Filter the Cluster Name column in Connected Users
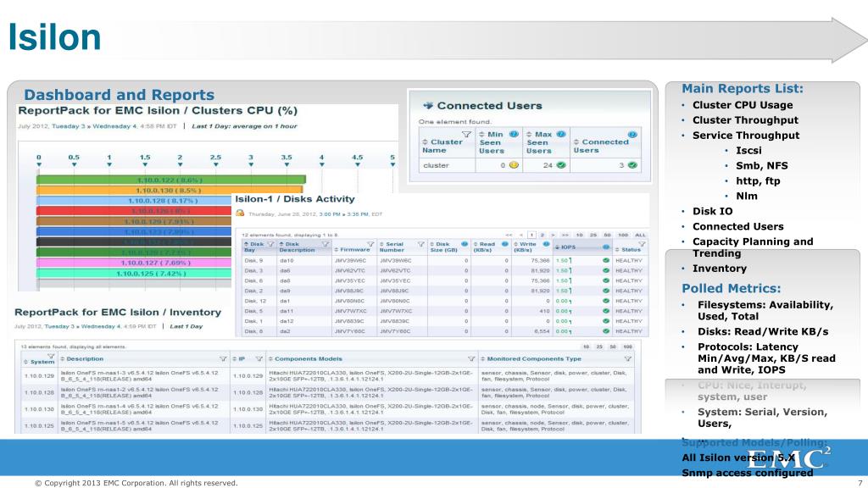Viewport: 868px width, 488px height. click(467, 134)
